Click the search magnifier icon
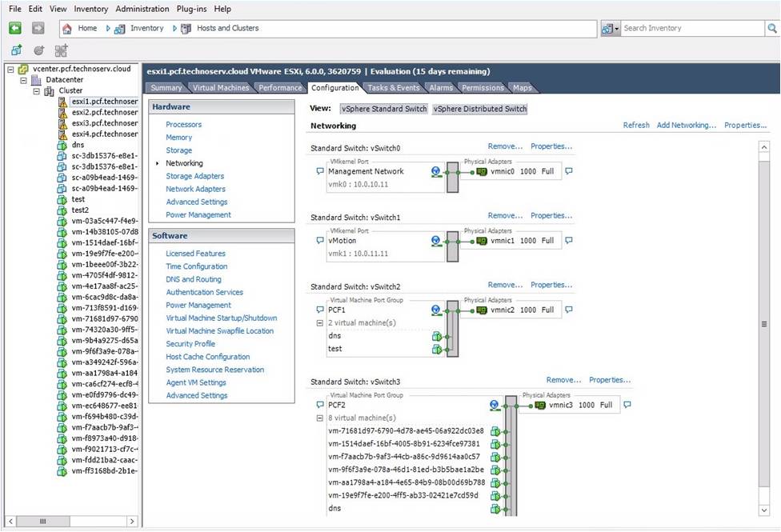 click(772, 28)
